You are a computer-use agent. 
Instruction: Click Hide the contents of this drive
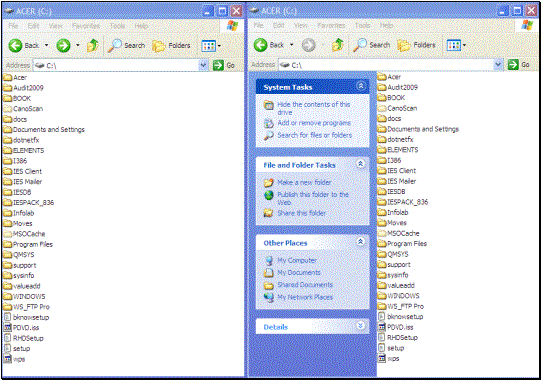314,108
